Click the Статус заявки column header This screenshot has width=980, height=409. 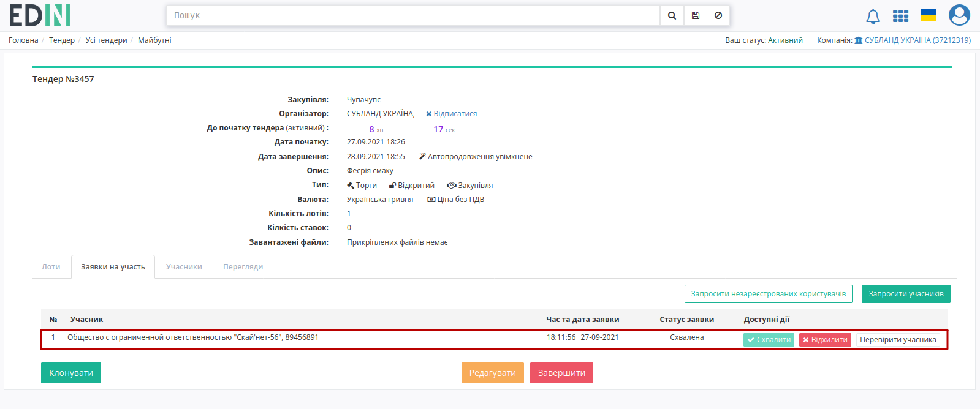686,320
